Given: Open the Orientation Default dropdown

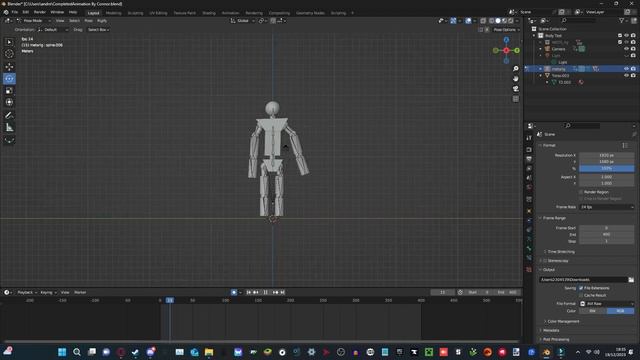Looking at the screenshot, I should point(53,30).
